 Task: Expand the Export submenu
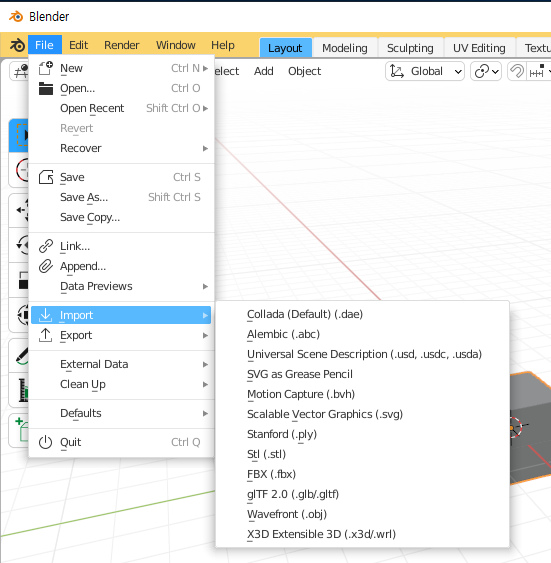(205, 335)
